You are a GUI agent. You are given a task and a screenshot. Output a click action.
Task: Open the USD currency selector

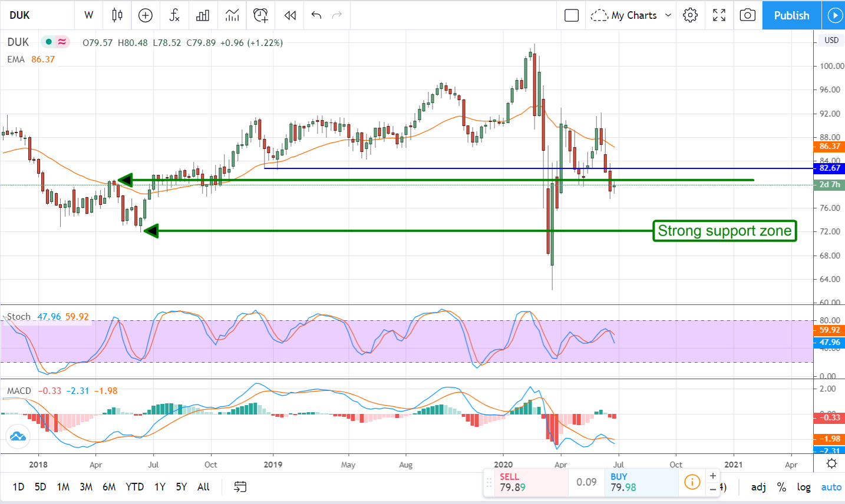pyautogui.click(x=831, y=40)
